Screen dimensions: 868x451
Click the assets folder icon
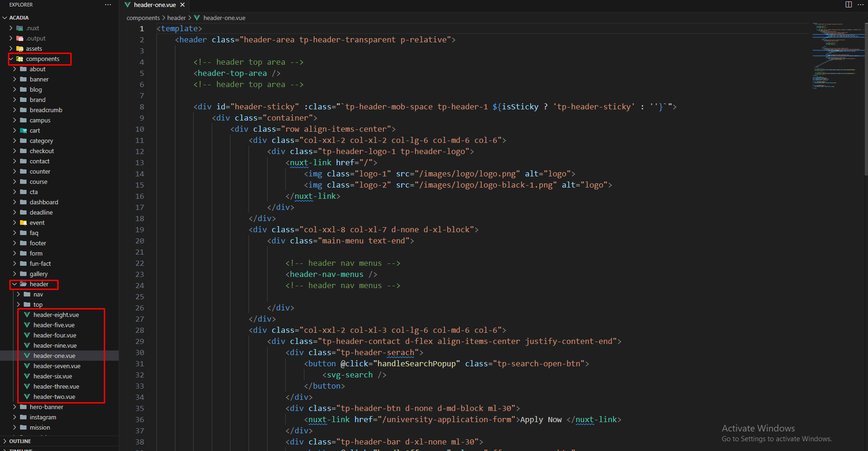pos(20,48)
